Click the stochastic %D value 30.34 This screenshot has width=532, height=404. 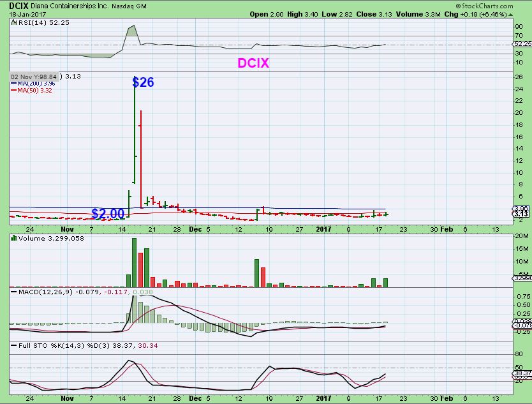coord(147,346)
